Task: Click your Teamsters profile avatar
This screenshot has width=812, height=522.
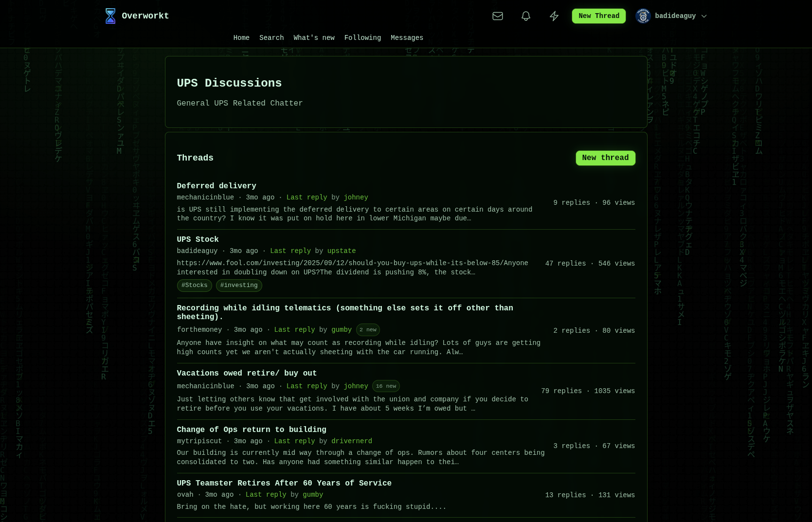Action: pos(643,16)
